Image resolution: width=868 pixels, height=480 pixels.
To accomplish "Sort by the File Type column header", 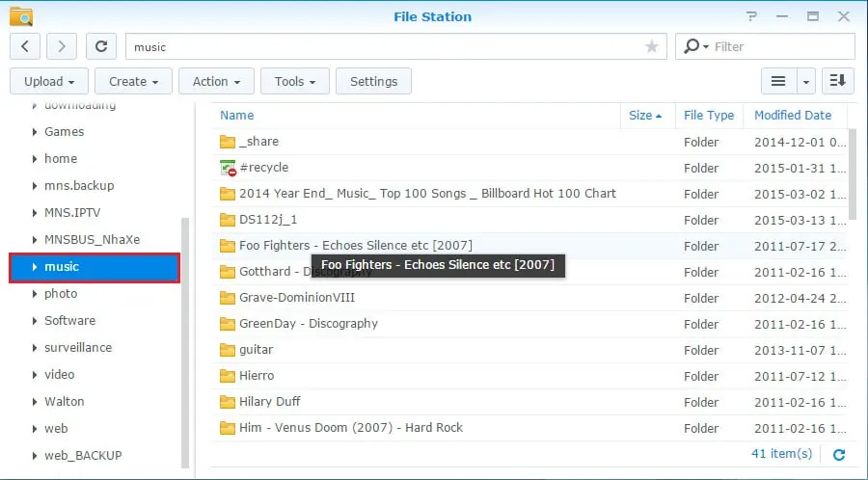I will 709,115.
